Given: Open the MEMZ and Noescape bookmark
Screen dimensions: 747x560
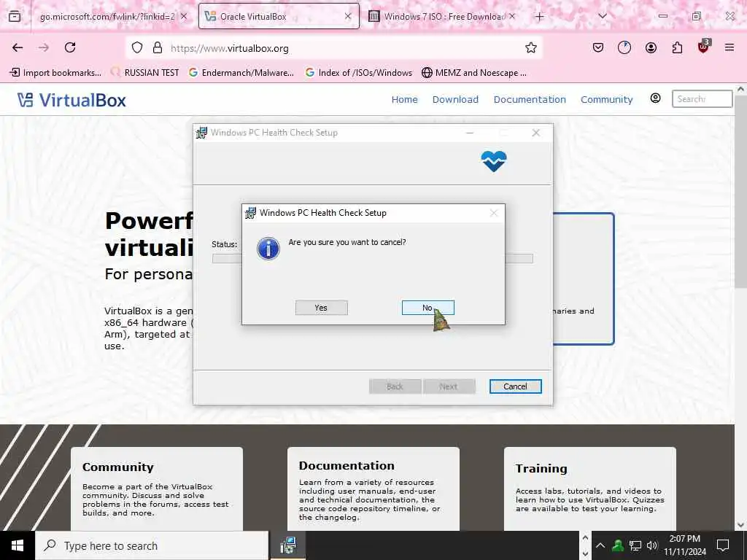Looking at the screenshot, I should [474, 73].
